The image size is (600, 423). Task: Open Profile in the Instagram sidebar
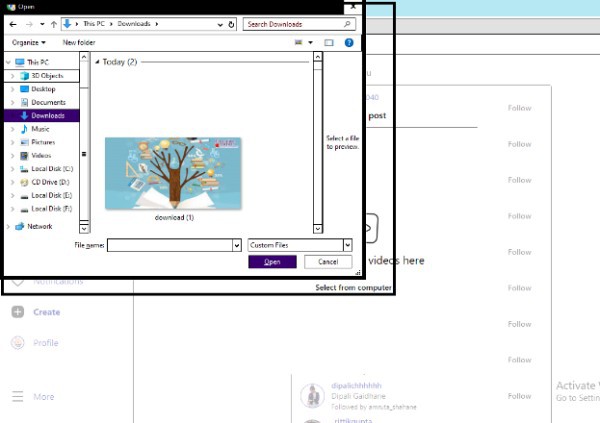tap(46, 343)
